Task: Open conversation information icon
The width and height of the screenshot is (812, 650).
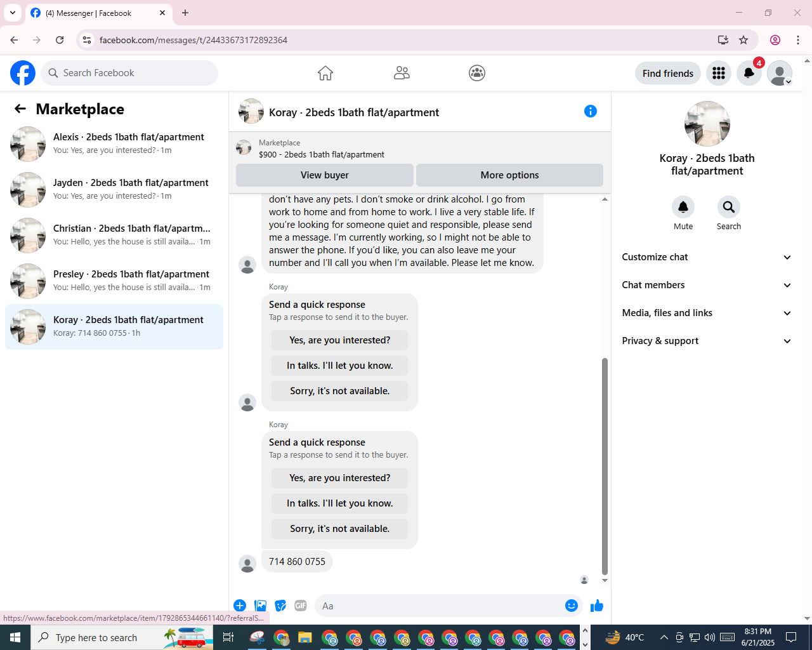Action: 591,111
